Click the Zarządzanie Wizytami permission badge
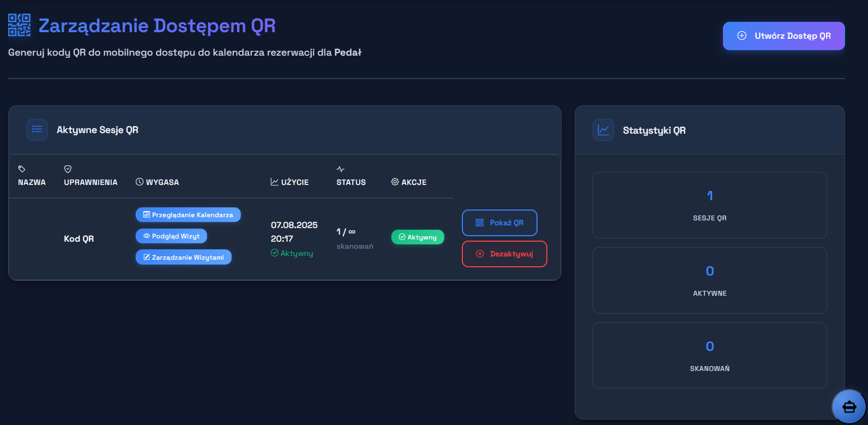The height and width of the screenshot is (425, 868). [184, 258]
